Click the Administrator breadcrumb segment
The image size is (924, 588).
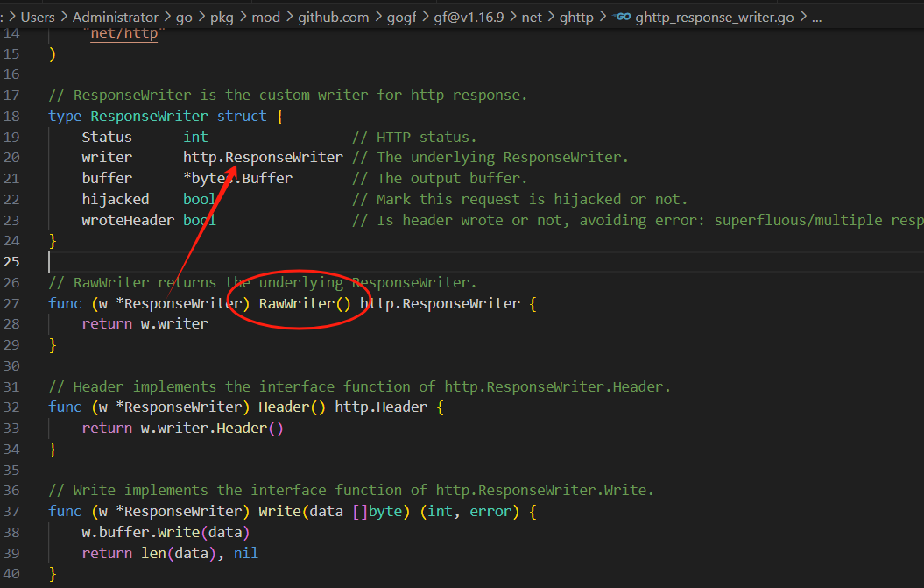pyautogui.click(x=115, y=18)
